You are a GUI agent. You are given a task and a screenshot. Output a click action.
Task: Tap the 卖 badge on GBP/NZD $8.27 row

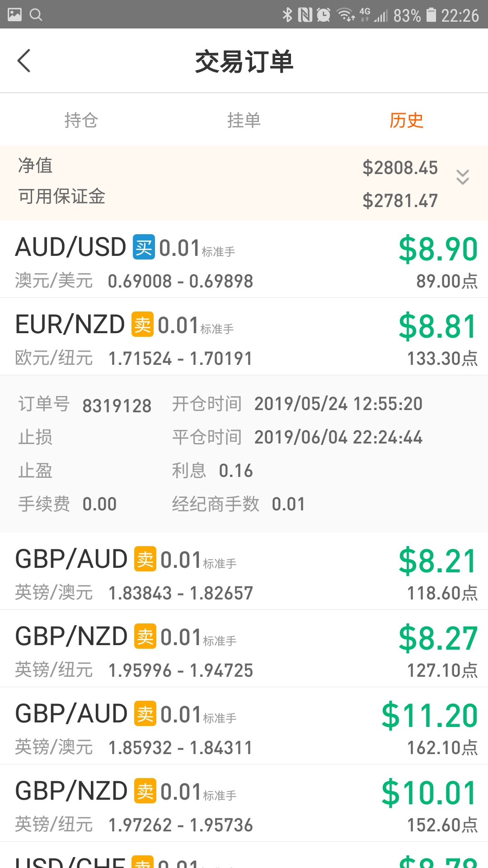[145, 636]
